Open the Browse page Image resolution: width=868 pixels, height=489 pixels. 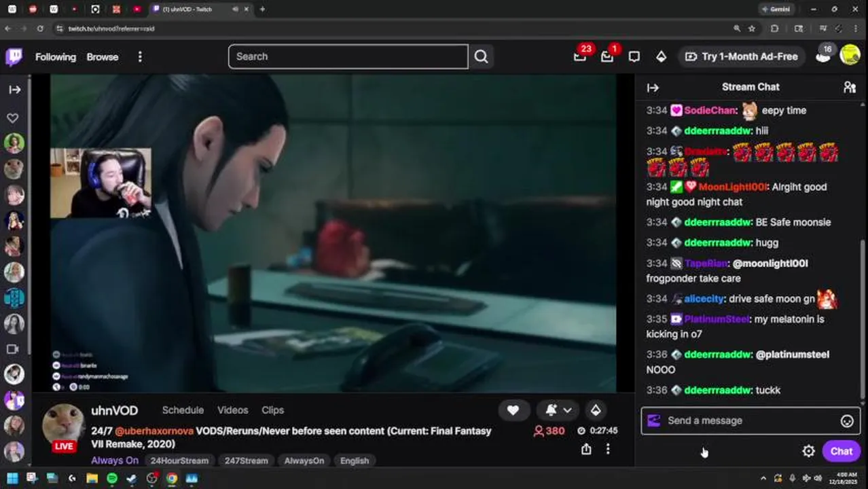103,57
